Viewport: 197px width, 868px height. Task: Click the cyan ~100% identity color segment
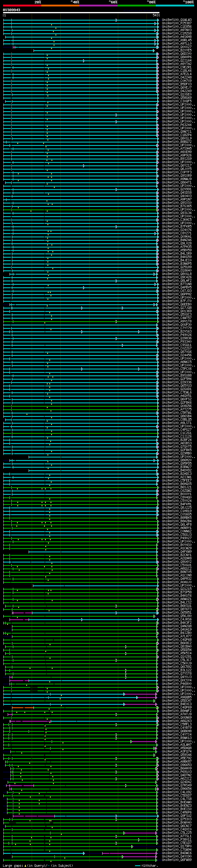[x=175, y=6]
